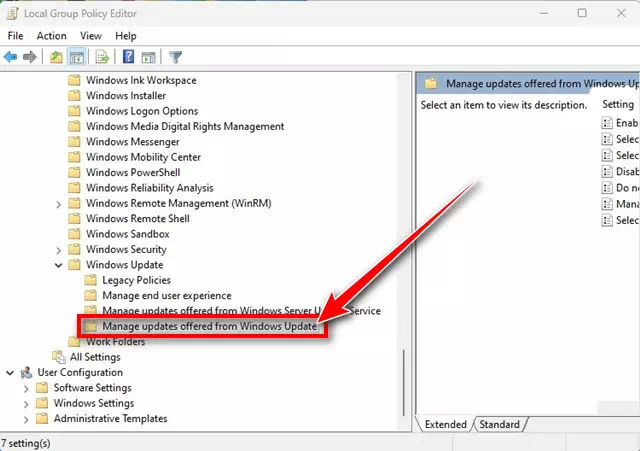Click the folder icon in right pane header
This screenshot has height=451, width=640.
pos(431,84)
